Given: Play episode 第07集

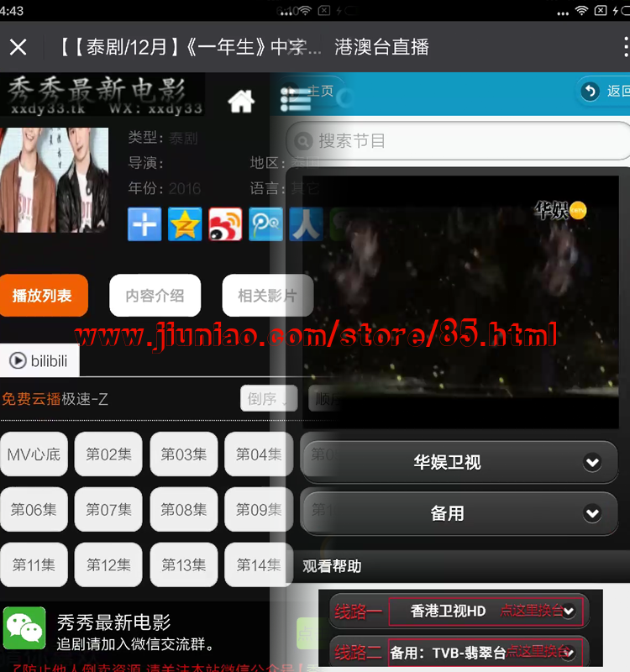Looking at the screenshot, I should click(108, 510).
